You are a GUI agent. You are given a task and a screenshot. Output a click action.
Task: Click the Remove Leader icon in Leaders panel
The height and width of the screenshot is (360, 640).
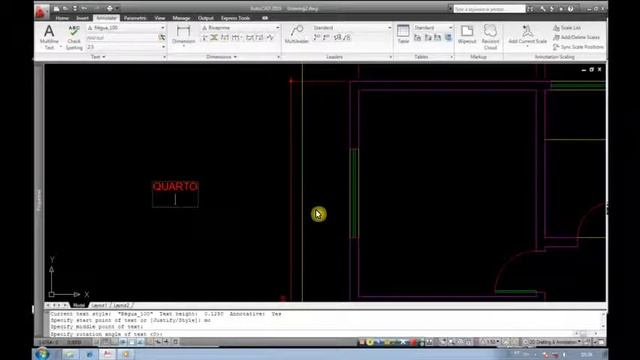point(326,38)
